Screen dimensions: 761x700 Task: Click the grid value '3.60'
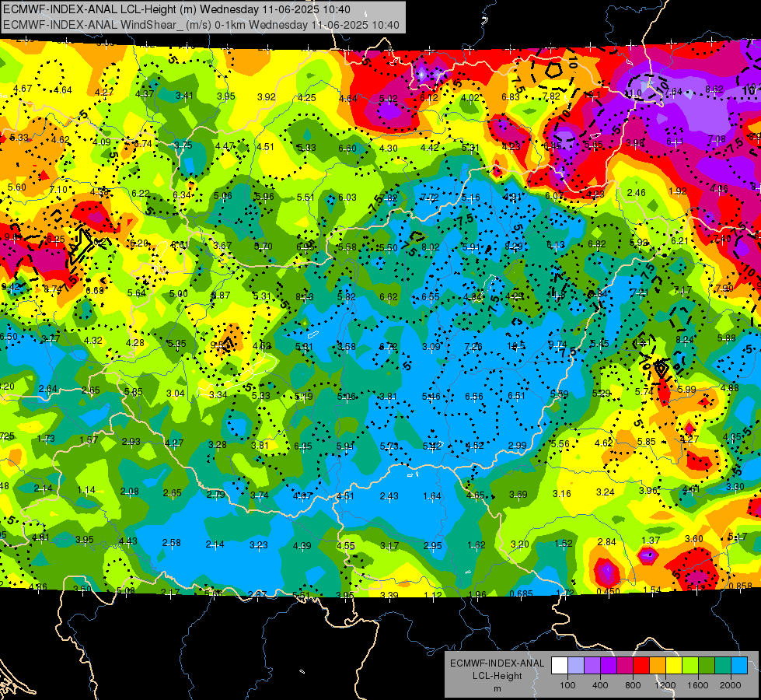[x=693, y=539]
